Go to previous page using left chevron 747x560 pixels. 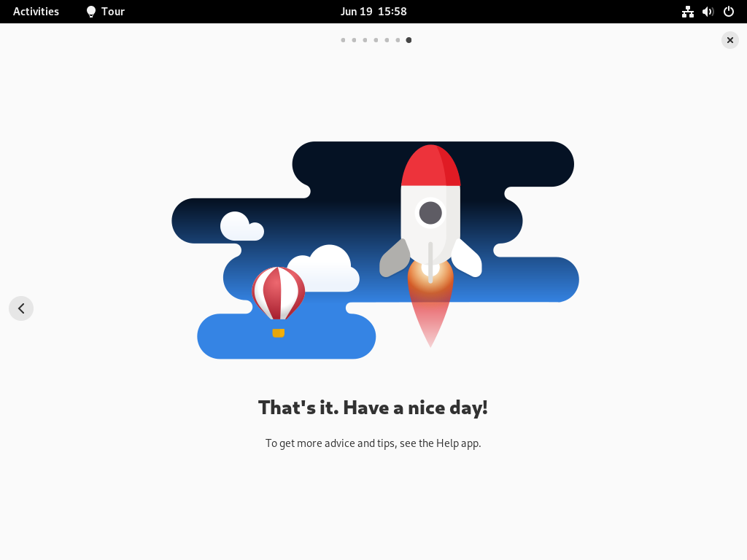[21, 308]
